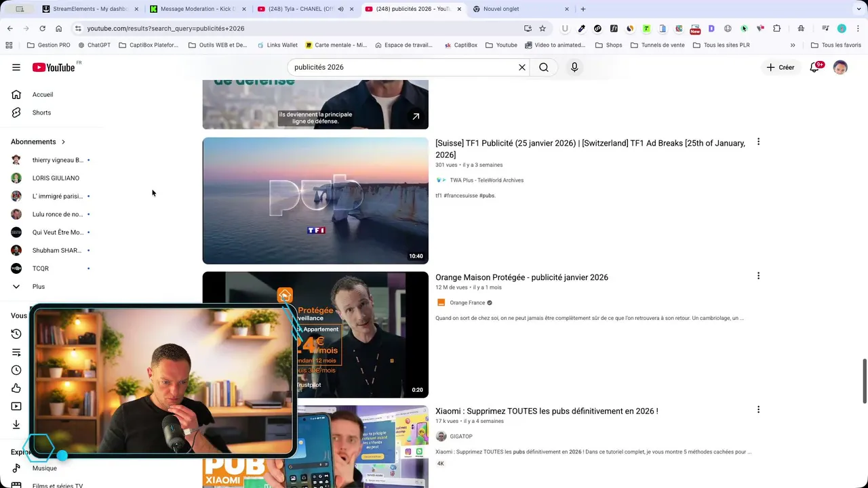The image size is (868, 488).
Task: Open the sponsored ad's external link arrow
Action: (416, 117)
